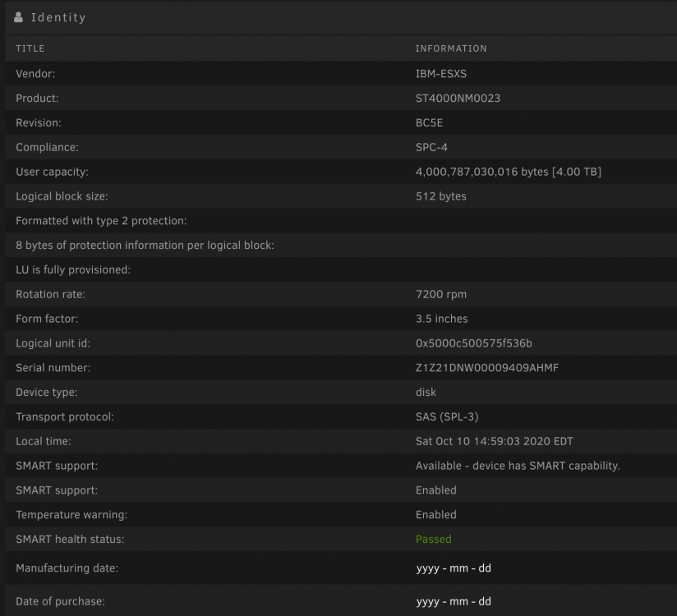Click the green Passed health status
This screenshot has width=677, height=616.
pos(434,540)
